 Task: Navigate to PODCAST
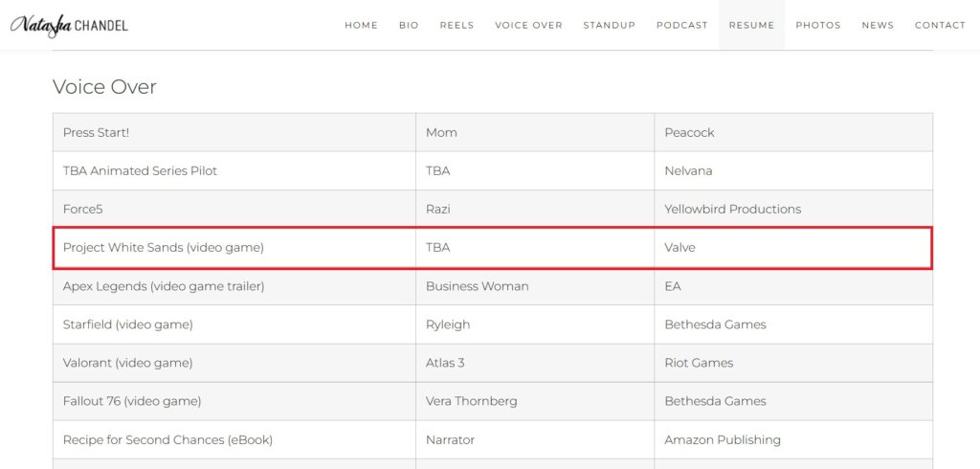(681, 25)
